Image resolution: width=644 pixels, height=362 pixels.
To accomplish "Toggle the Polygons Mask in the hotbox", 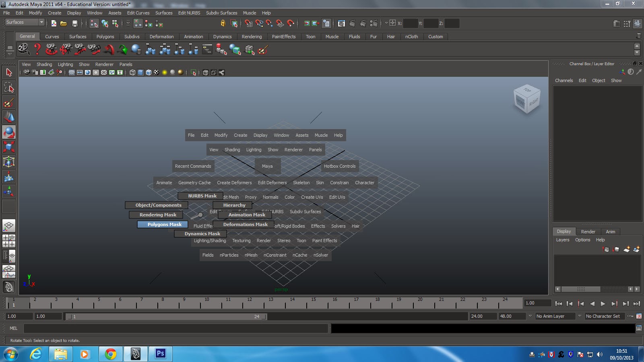I will [x=162, y=224].
